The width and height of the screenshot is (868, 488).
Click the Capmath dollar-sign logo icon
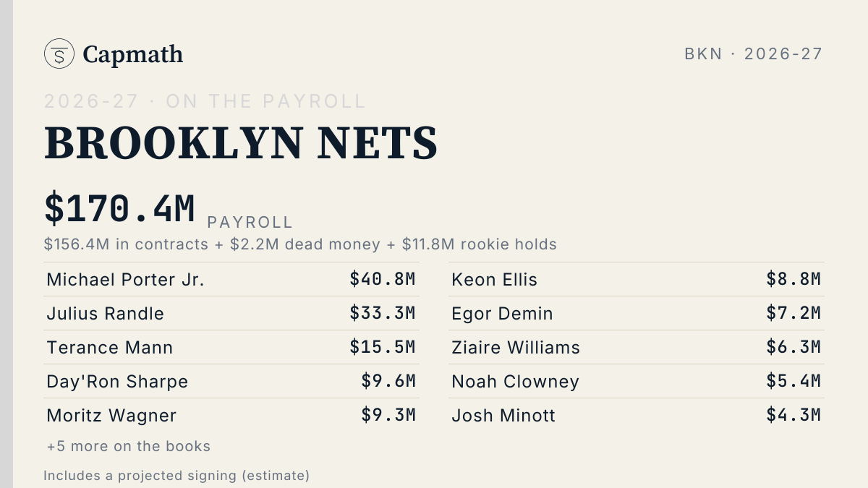tap(59, 53)
